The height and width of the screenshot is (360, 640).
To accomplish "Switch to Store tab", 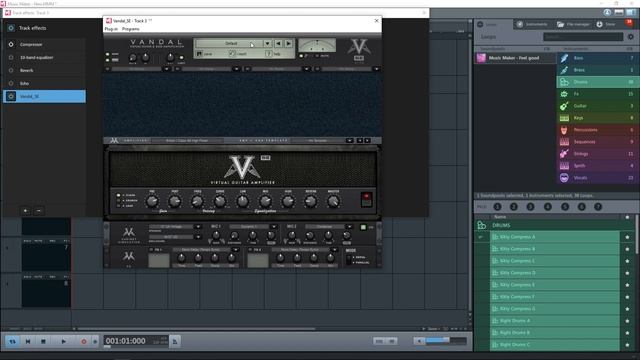I will click(x=606, y=24).
